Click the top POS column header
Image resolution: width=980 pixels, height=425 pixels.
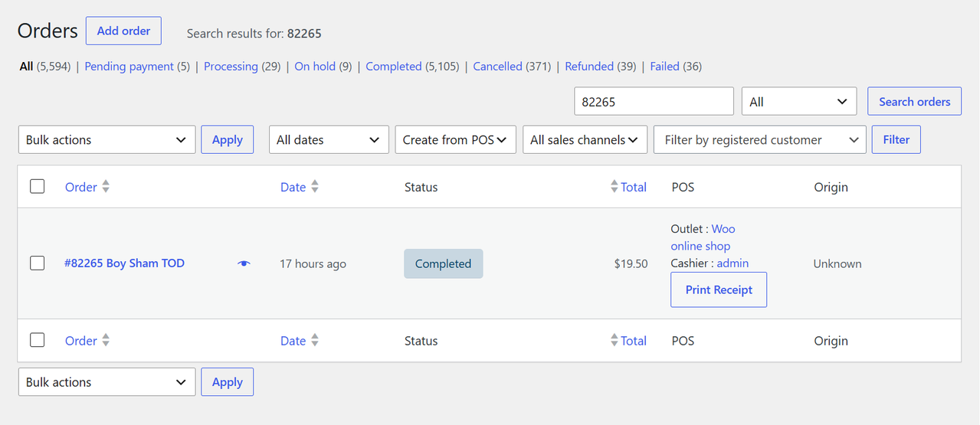click(683, 187)
